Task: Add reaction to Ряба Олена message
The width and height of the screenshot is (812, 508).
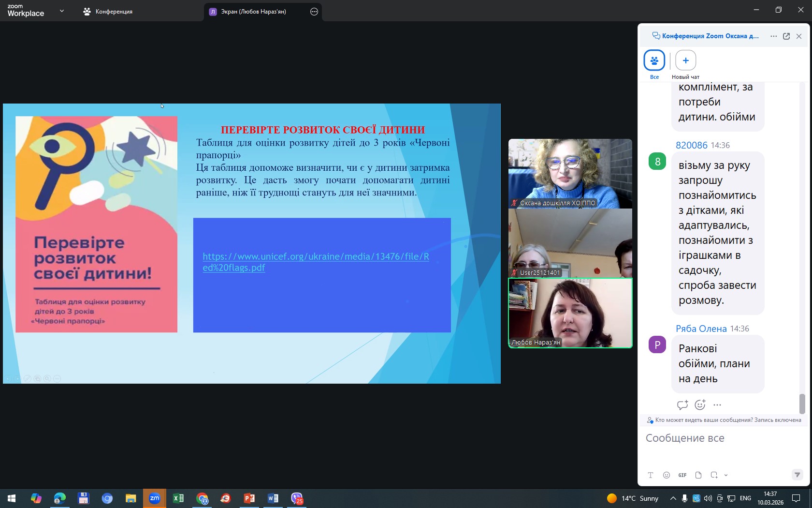Action: coord(700,405)
